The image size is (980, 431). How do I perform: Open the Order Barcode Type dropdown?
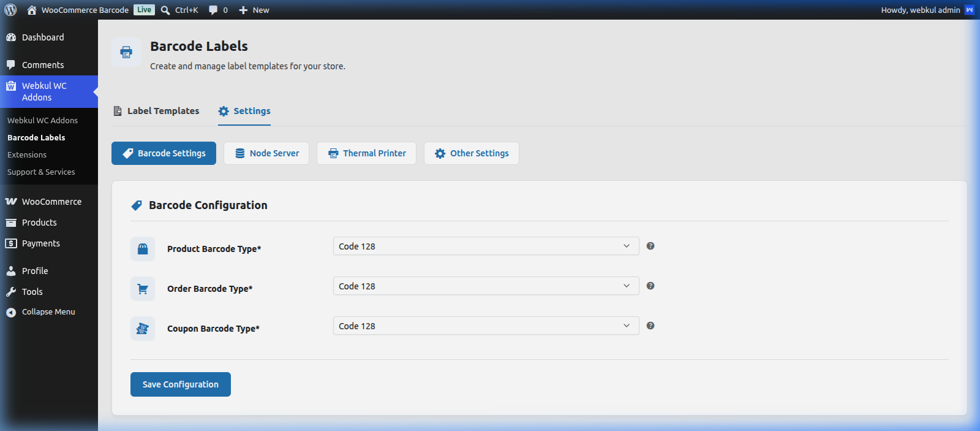486,286
